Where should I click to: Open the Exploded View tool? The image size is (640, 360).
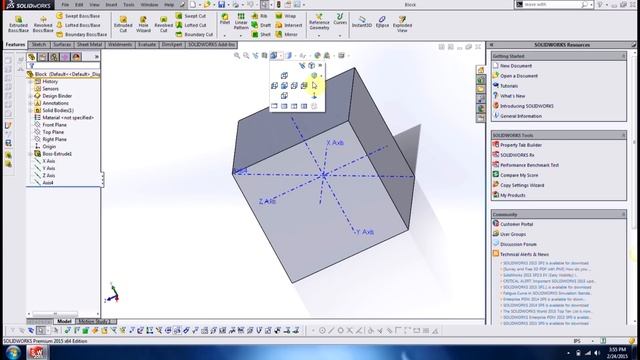click(x=402, y=24)
